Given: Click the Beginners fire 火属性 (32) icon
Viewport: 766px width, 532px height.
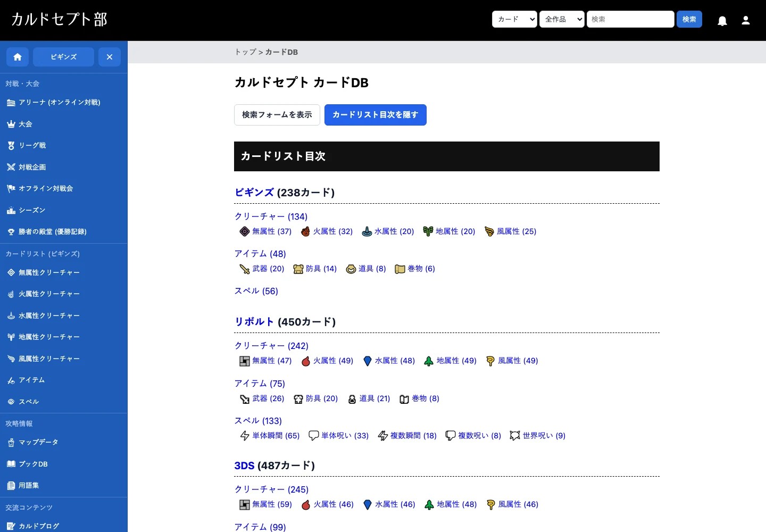Looking at the screenshot, I should 305,231.
